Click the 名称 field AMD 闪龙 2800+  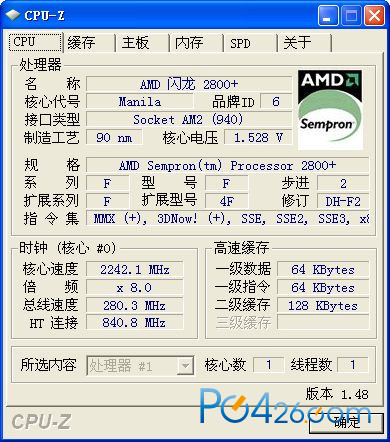click(189, 84)
